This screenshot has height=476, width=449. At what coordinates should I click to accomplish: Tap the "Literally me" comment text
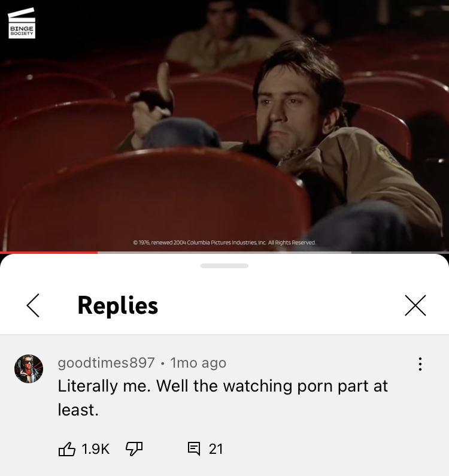coord(223,398)
